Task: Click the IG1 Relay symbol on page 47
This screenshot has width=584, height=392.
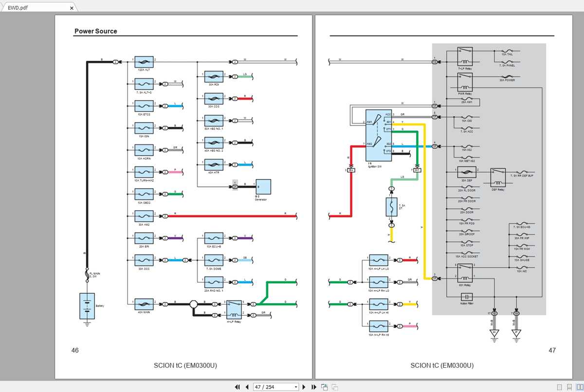Action: [465, 272]
